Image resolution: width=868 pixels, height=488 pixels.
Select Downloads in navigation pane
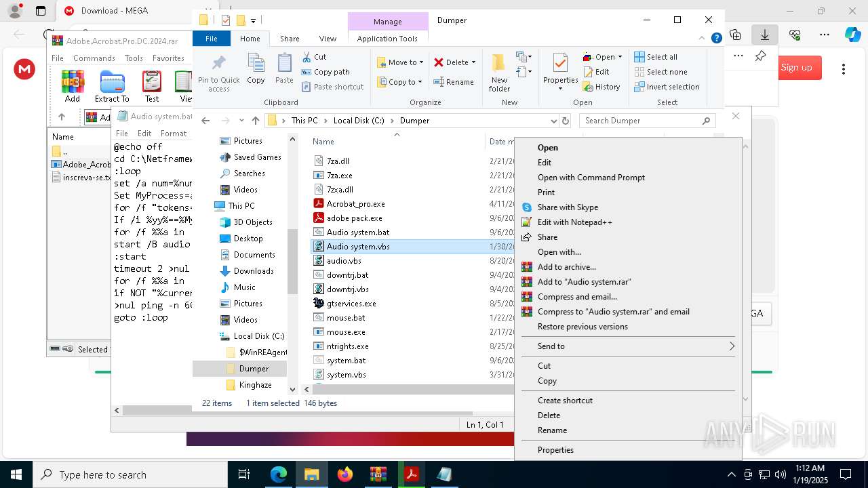(254, 271)
